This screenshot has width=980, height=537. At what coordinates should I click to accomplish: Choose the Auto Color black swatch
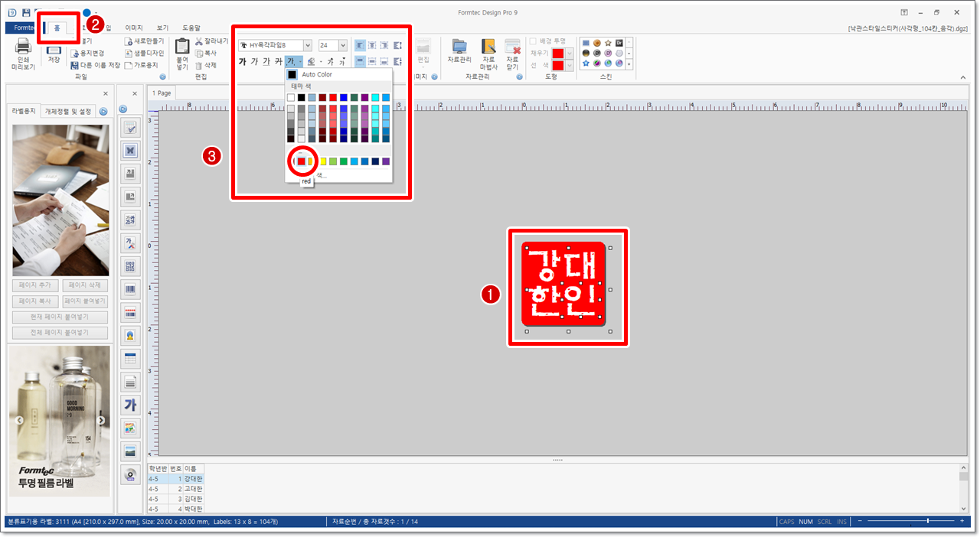(292, 75)
